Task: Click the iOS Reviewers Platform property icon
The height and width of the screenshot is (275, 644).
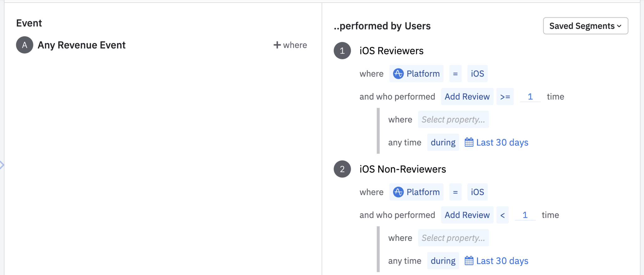Action: click(x=398, y=73)
